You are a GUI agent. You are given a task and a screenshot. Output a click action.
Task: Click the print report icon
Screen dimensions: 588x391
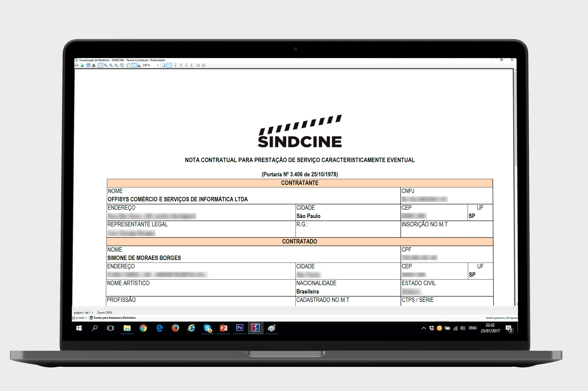click(76, 65)
